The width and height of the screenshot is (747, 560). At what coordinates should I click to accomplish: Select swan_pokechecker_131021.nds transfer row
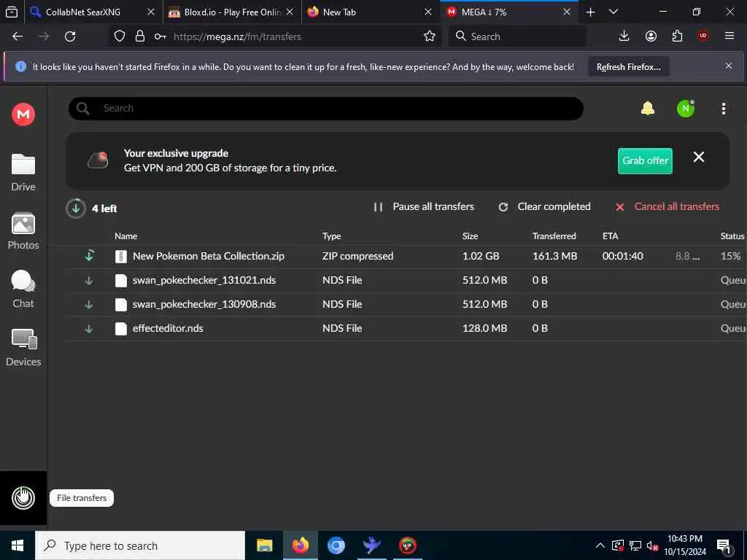pyautogui.click(x=406, y=281)
